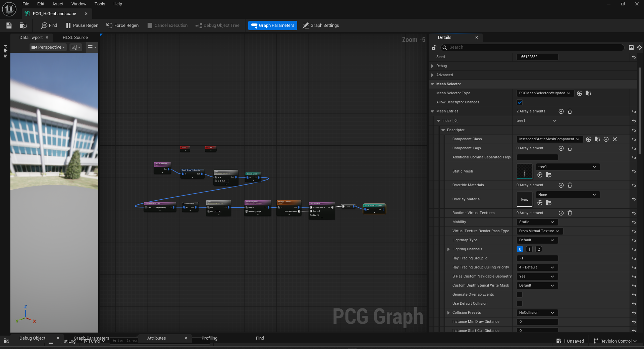Browse to Static Mesh tree1 in content browser
The image size is (644, 349).
point(549,175)
